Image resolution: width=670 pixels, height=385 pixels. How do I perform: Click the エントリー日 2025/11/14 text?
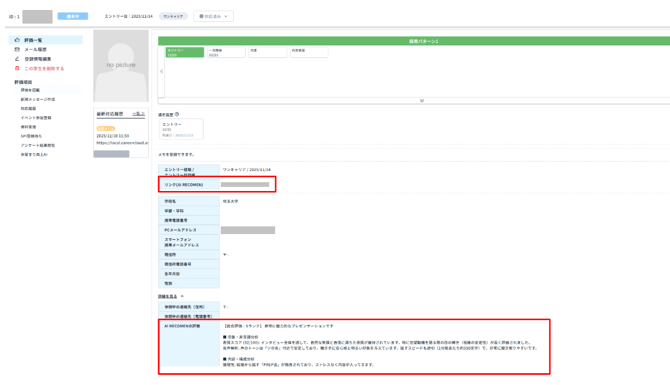(129, 16)
